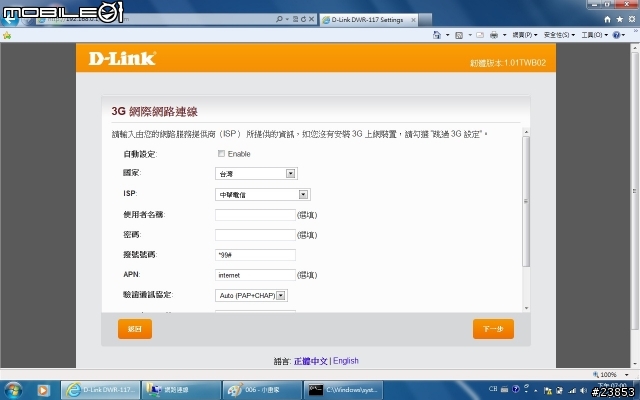Click the CH input language indicator
Viewport: 640px width, 400px height.
point(493,389)
